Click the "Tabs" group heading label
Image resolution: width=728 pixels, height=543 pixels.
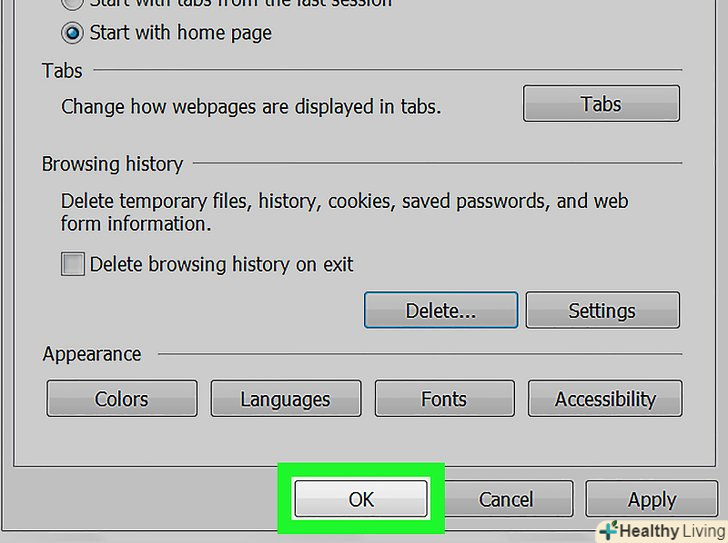point(62,71)
